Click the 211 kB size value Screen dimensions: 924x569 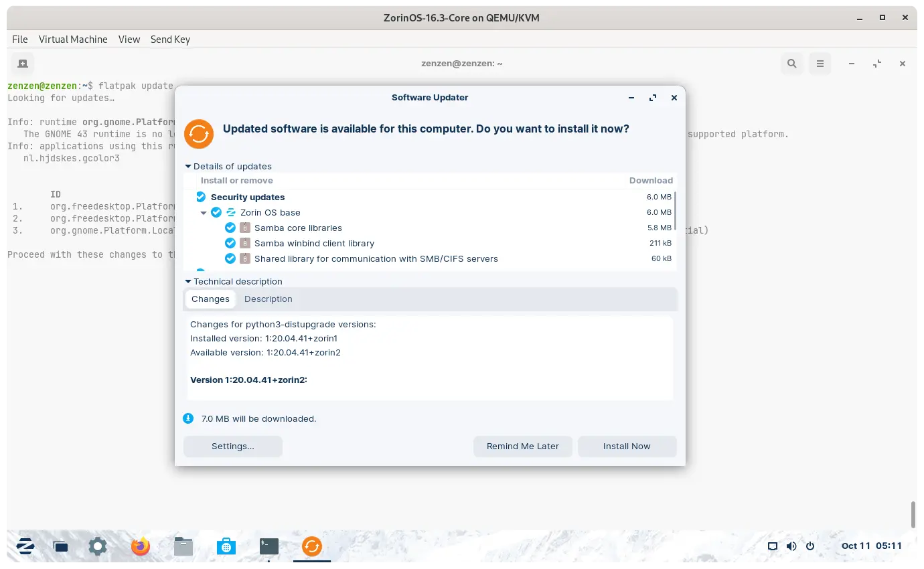tap(660, 243)
